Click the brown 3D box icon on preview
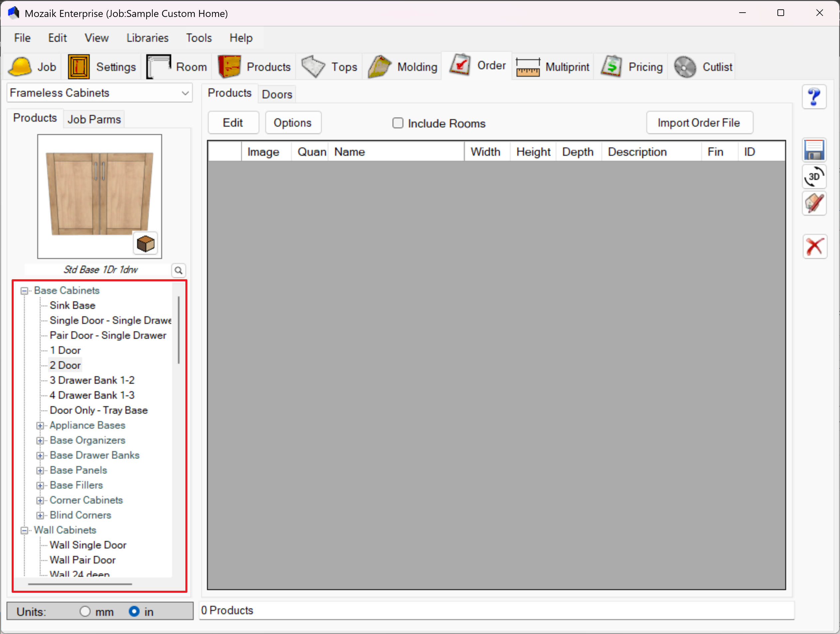Screen dimensions: 840x634 click(x=145, y=243)
